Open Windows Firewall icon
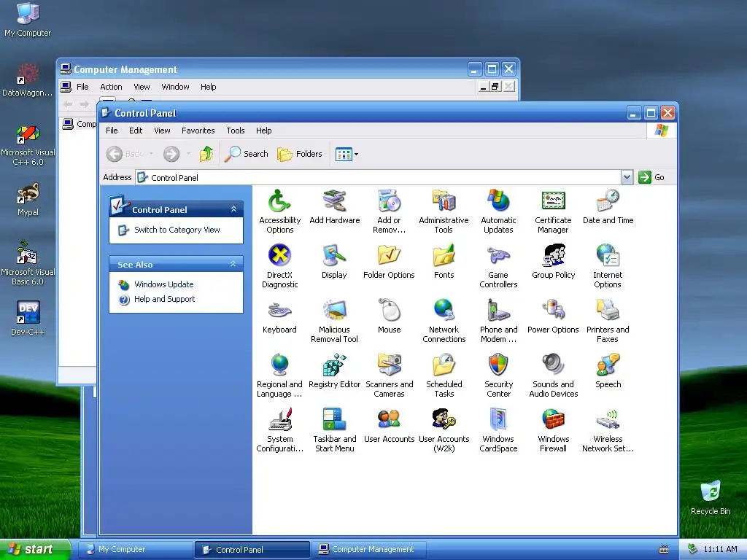 [x=553, y=430]
